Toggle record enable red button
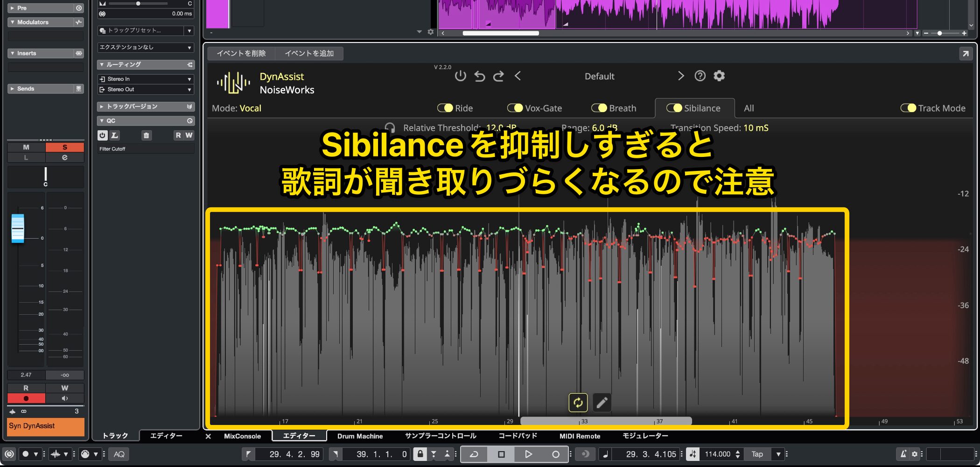The image size is (980, 467). 26,398
